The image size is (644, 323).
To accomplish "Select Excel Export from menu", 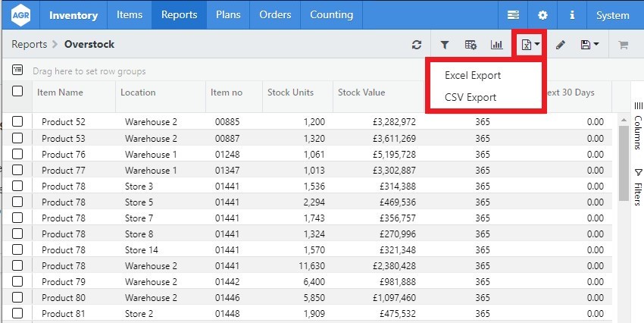I will 473,76.
